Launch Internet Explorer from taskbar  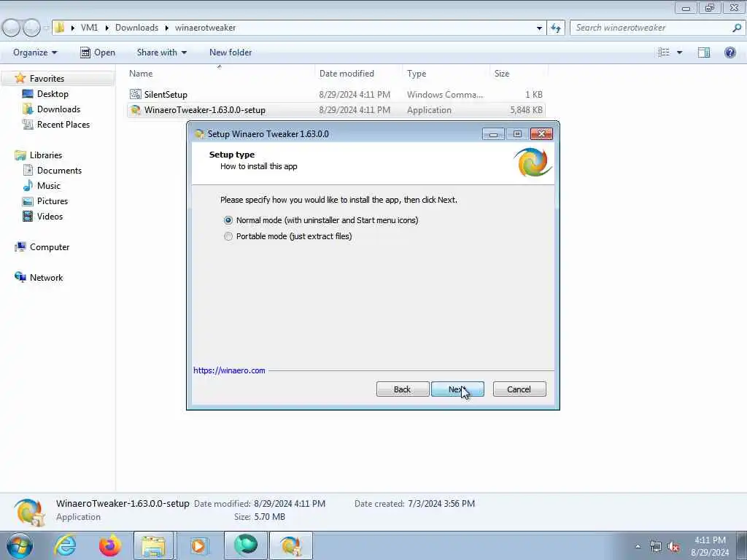[x=64, y=545]
